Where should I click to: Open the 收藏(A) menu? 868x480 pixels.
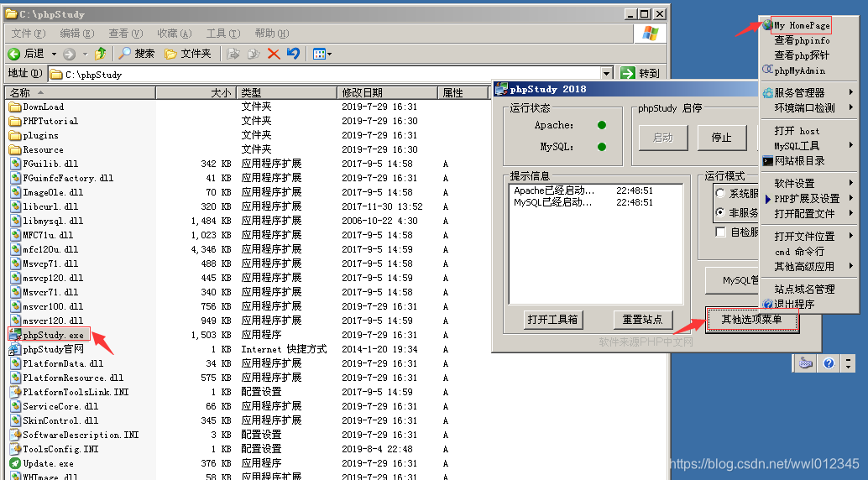click(175, 34)
